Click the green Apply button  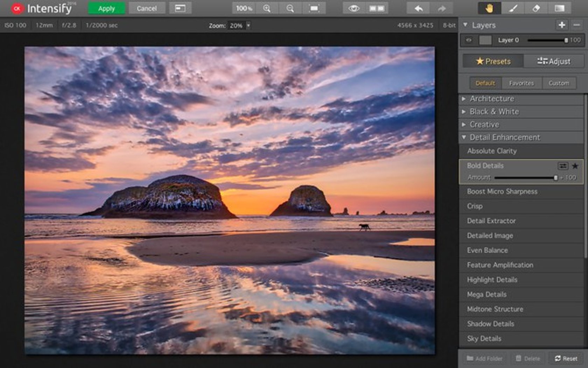point(106,8)
